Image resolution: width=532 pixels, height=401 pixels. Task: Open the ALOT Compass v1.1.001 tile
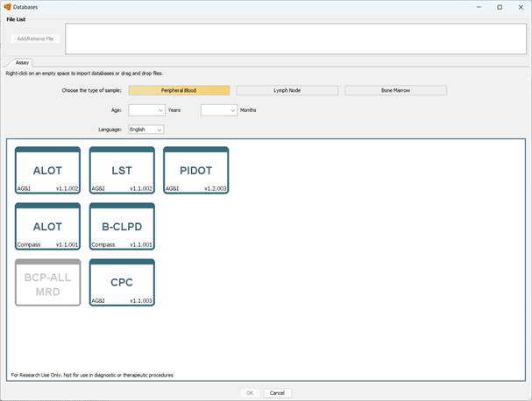[47, 227]
